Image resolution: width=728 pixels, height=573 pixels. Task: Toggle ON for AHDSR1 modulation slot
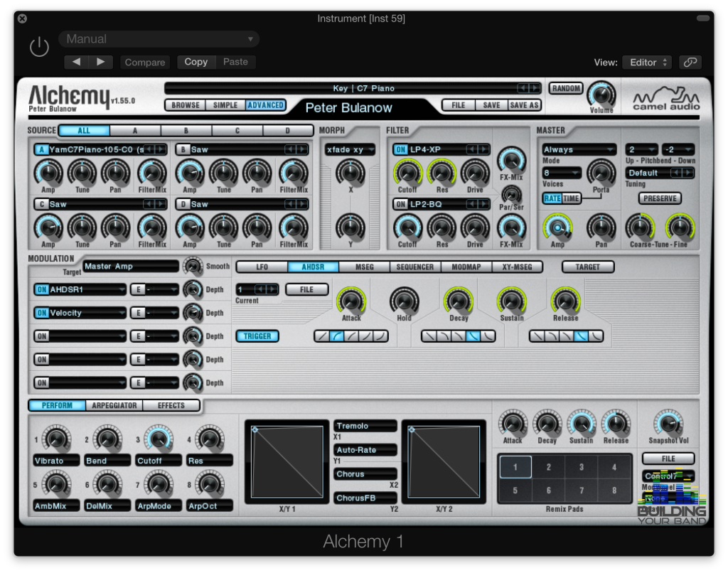[x=42, y=290]
